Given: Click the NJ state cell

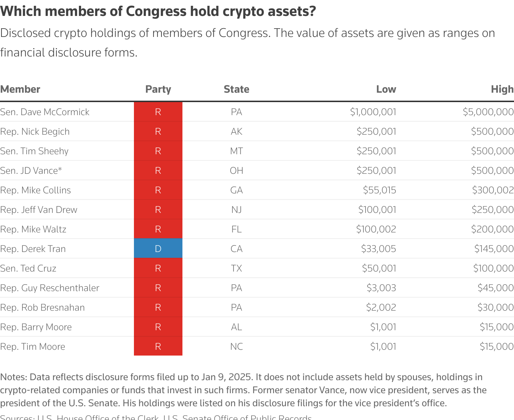Looking at the screenshot, I should [236, 210].
